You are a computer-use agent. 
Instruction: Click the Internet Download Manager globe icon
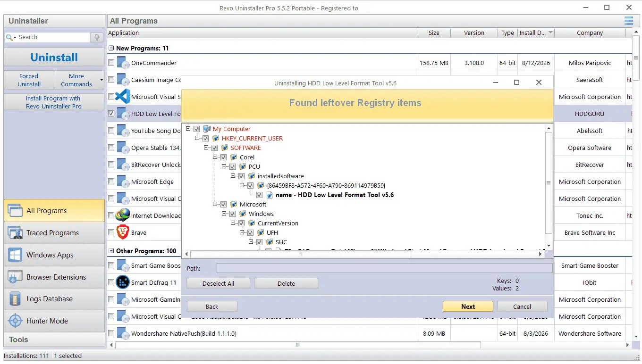123,215
